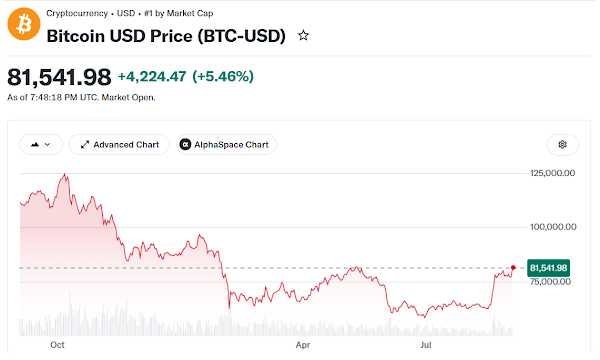600x360 pixels.
Task: Click the mountain chart type icon
Action: (35, 145)
